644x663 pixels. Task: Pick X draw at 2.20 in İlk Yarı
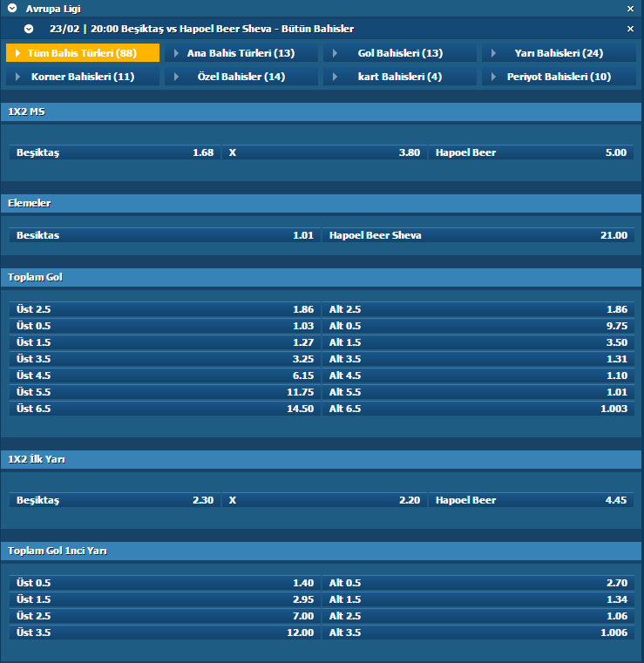click(325, 500)
